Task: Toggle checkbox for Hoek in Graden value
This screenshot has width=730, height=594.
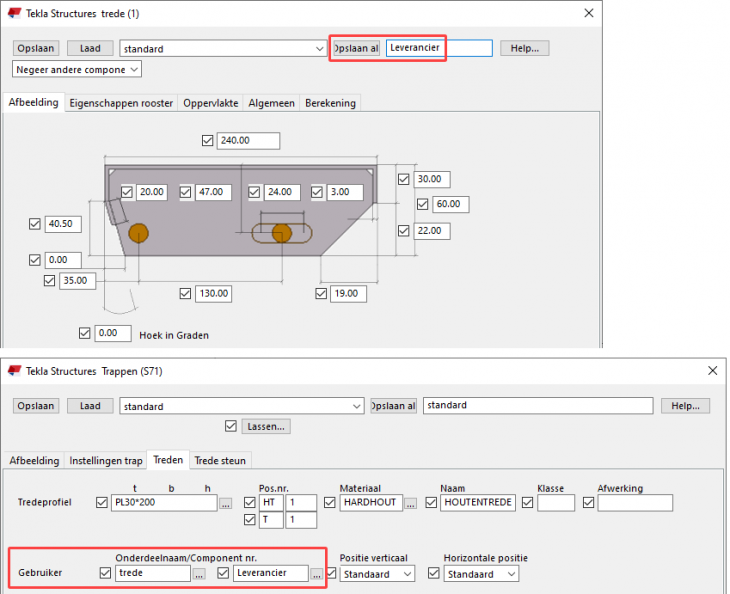Action: (x=84, y=333)
